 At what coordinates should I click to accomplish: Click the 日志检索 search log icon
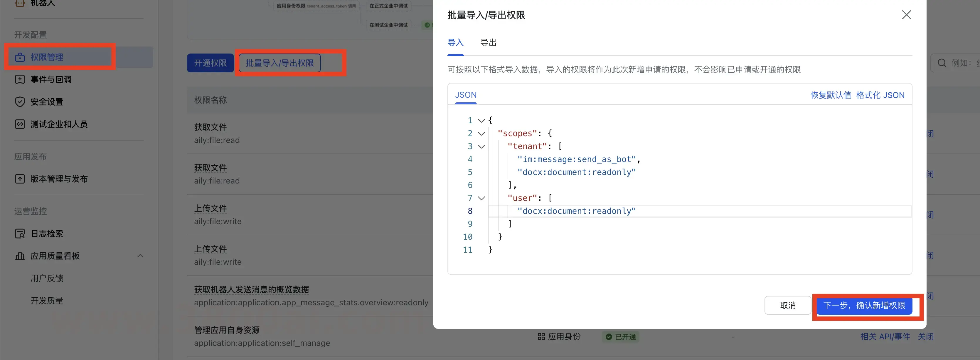[20, 234]
